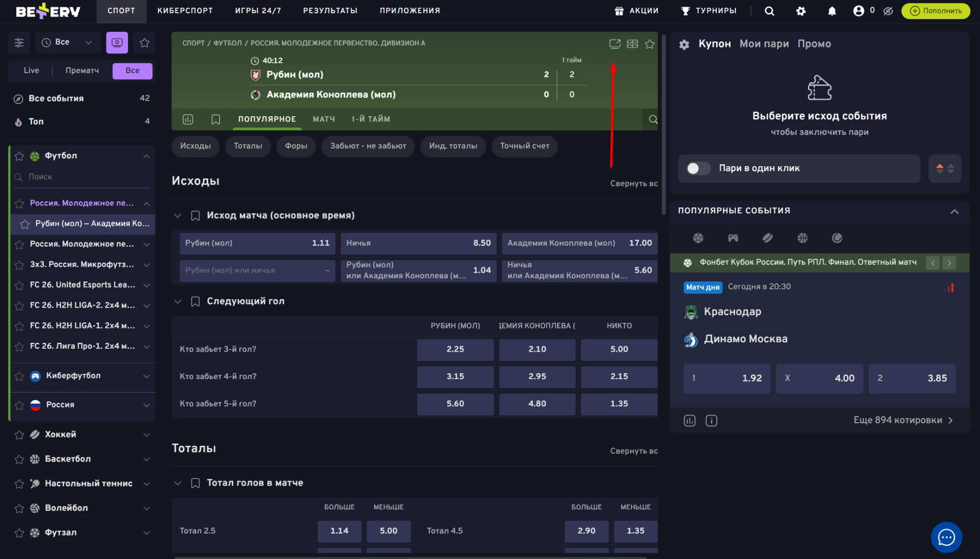The height and width of the screenshot is (559, 980).
Task: Open Мои пари tab in coupon
Action: tap(764, 44)
